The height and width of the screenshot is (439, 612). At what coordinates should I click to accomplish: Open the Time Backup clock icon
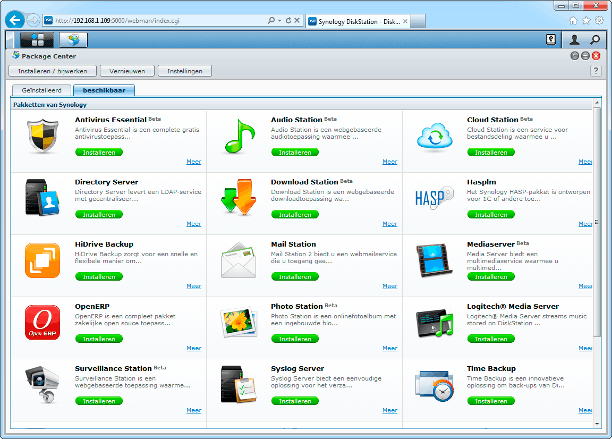click(434, 386)
